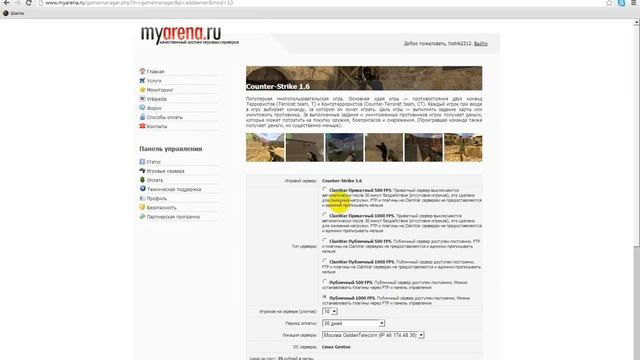640x360 pixels.
Task: Click the speech bubble icon beside Форум
Action: click(142, 108)
